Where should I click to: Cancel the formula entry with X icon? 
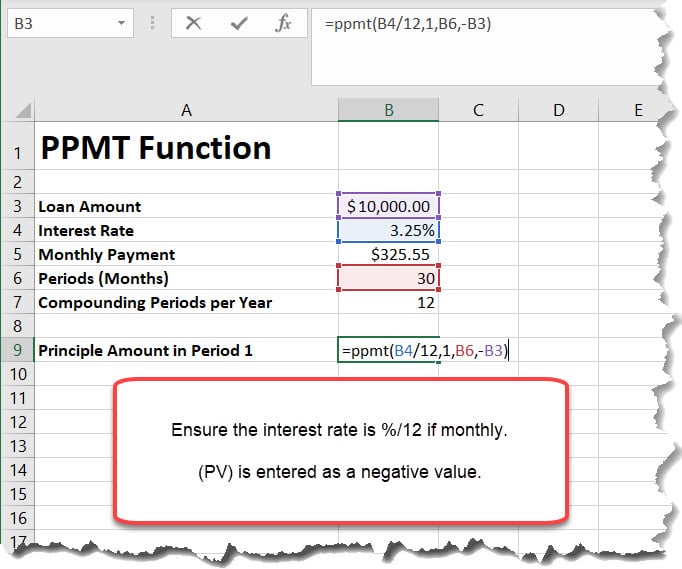coord(193,23)
